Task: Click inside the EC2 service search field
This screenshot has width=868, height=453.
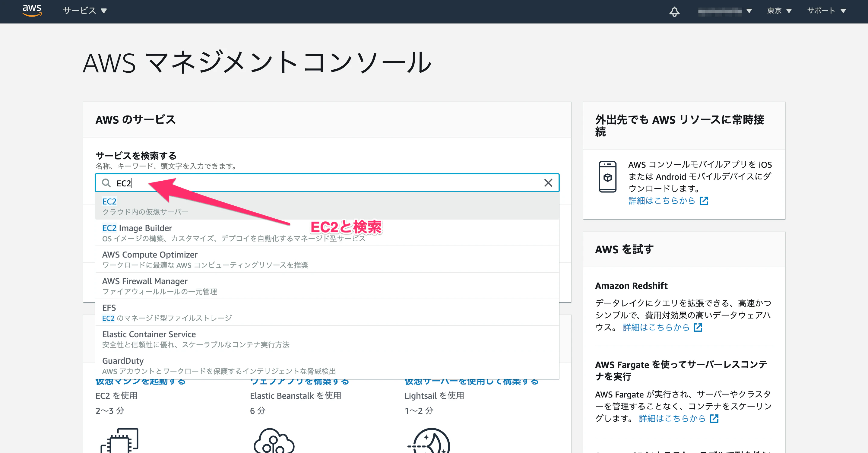Action: [x=327, y=183]
